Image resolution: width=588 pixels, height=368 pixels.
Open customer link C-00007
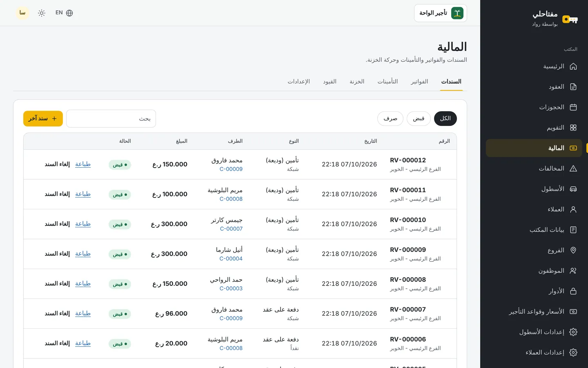[x=231, y=229]
